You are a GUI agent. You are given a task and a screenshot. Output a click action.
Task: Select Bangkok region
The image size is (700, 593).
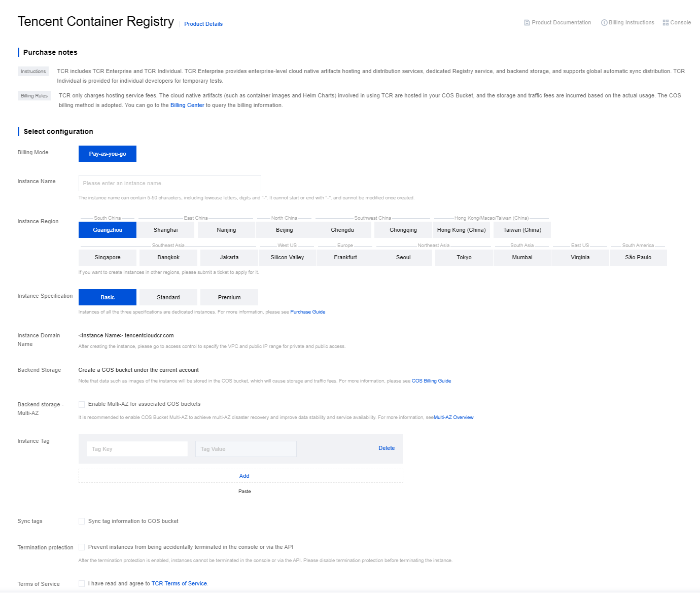point(168,257)
